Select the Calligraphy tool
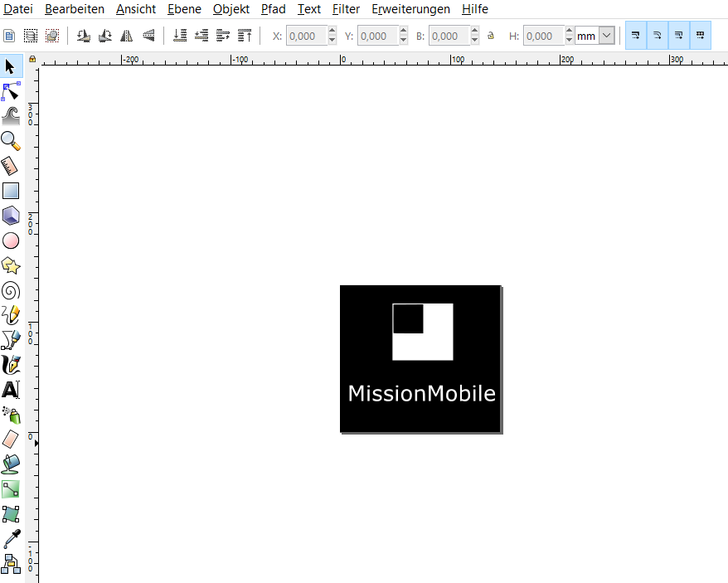Viewport: 728px width, 583px height. tap(10, 365)
